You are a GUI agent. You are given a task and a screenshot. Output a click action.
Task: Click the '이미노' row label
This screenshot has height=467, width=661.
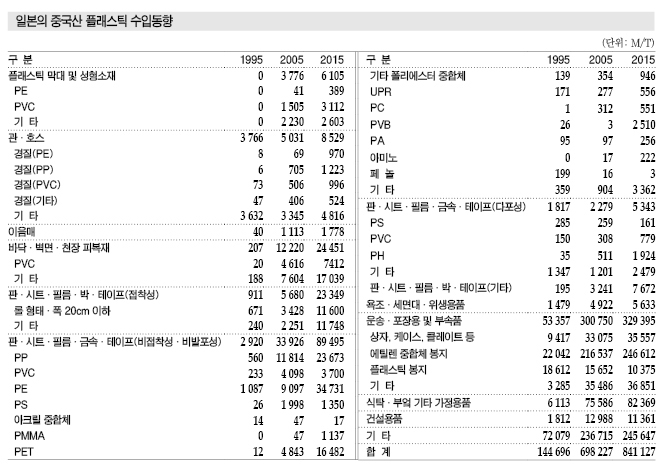[x=384, y=157]
